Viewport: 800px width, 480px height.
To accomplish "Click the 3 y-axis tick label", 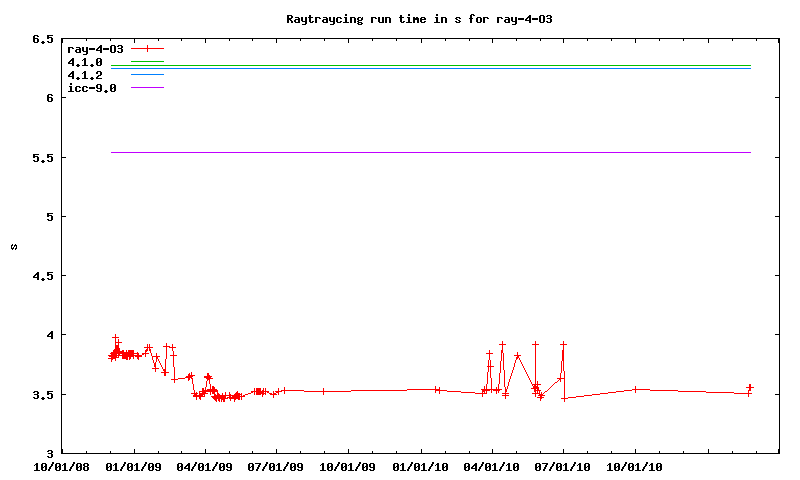I will (50, 453).
